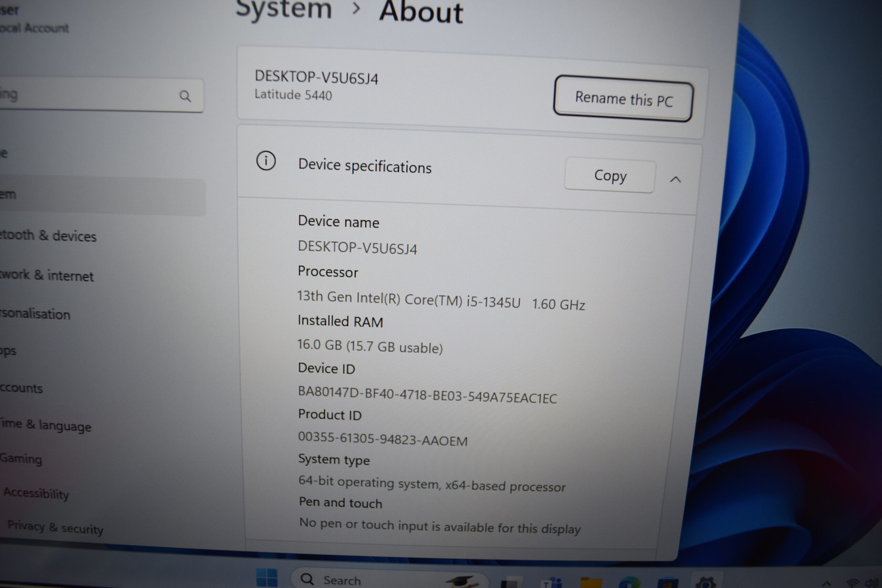Viewport: 882px width, 588px height.
Task: Open the Windows Start menu
Action: [x=267, y=578]
